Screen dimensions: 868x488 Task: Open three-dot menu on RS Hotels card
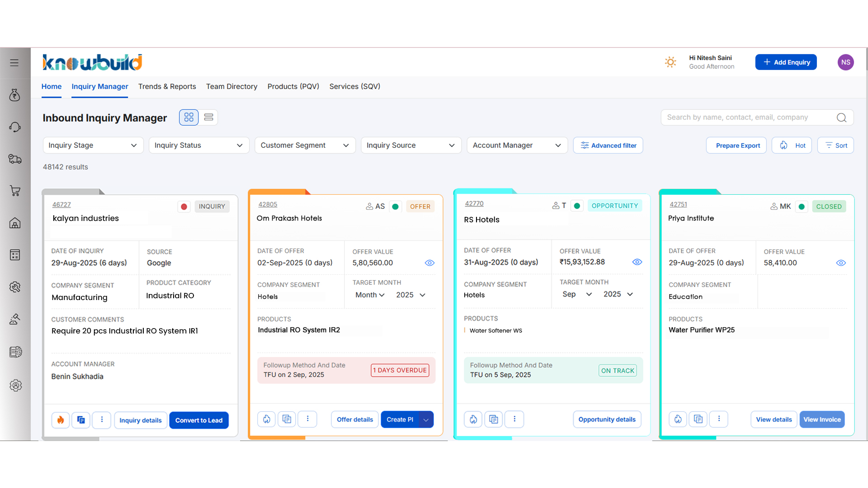tap(514, 419)
